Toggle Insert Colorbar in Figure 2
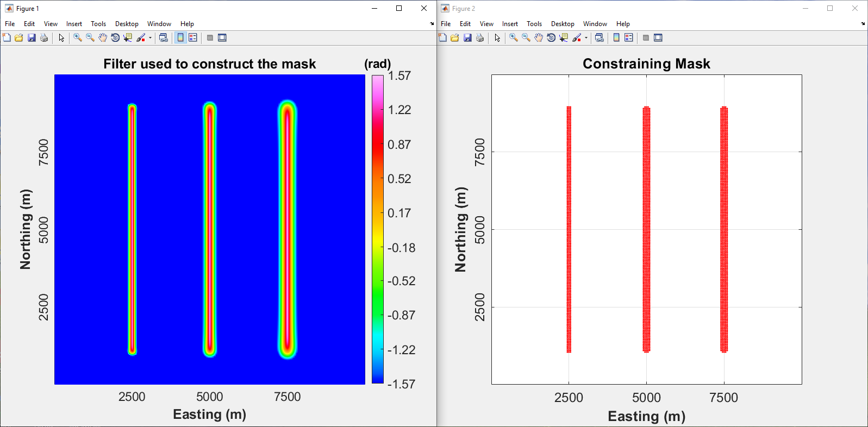 616,37
